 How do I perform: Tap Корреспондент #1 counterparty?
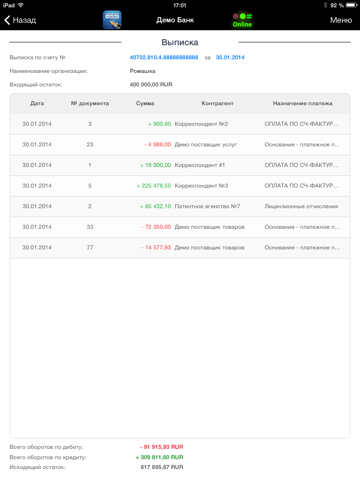click(x=200, y=165)
